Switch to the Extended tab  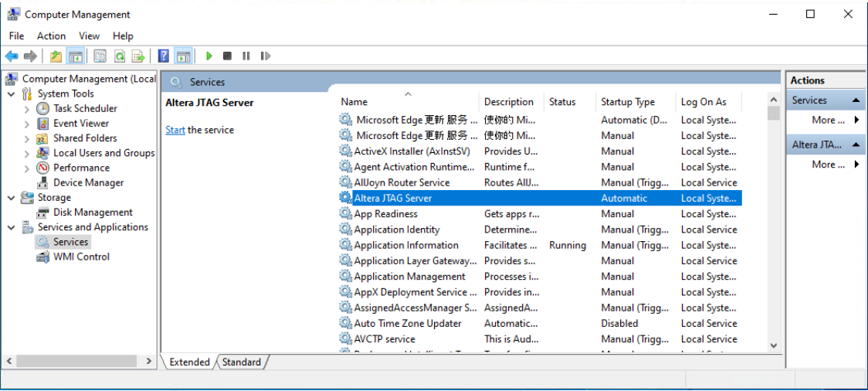(x=189, y=362)
